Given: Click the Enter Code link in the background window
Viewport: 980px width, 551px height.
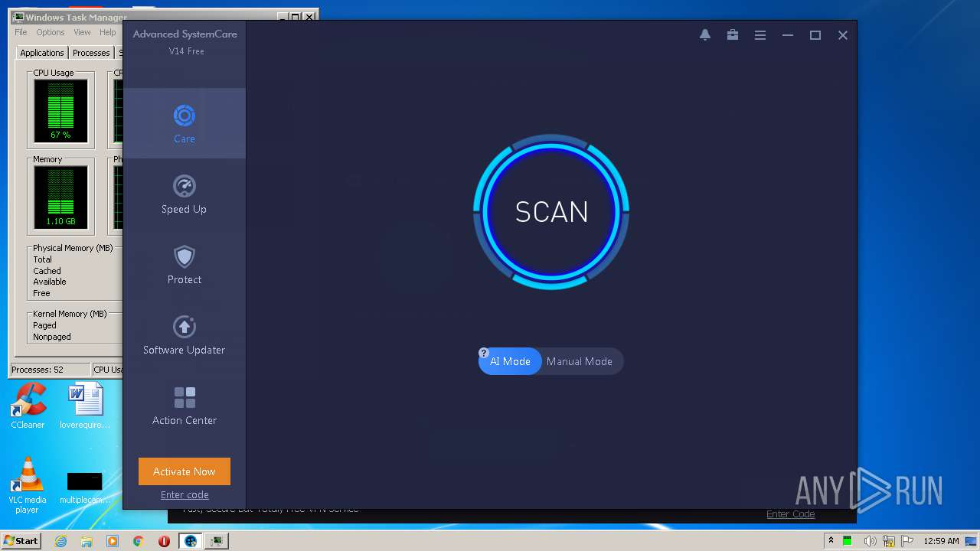Looking at the screenshot, I should point(791,514).
